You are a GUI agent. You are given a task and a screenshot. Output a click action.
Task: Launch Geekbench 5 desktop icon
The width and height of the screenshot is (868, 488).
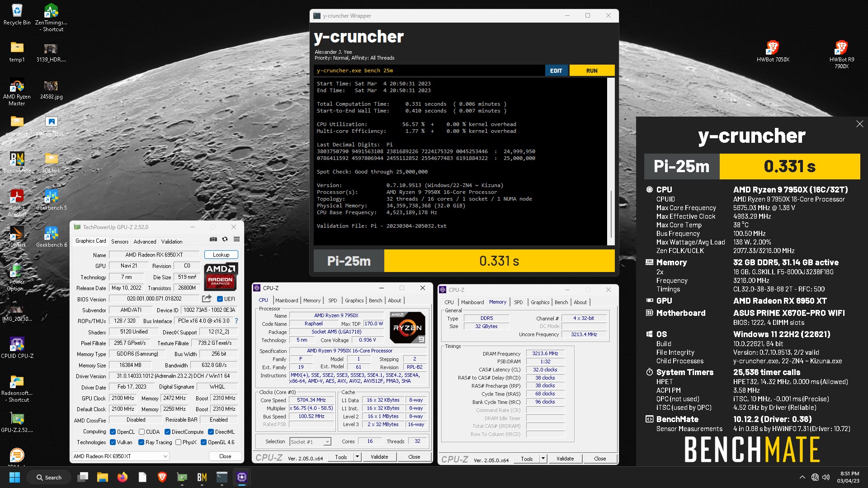(x=51, y=199)
